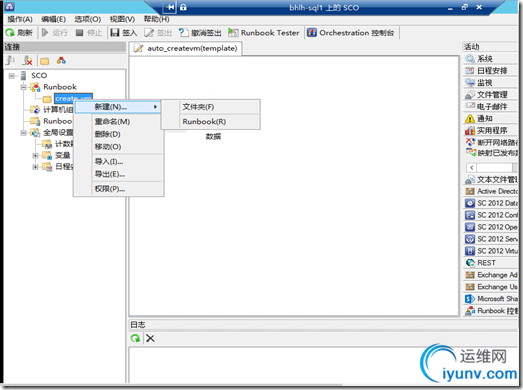
Task: Open the SC 2012 Virtu activity category
Action: click(x=491, y=251)
